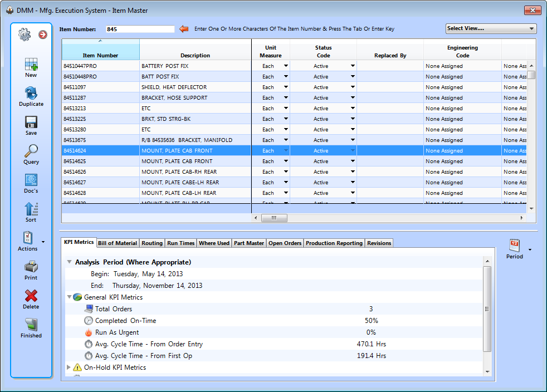Click the Engineering Code column header
Image resolution: width=547 pixels, height=392 pixels.
(462, 50)
